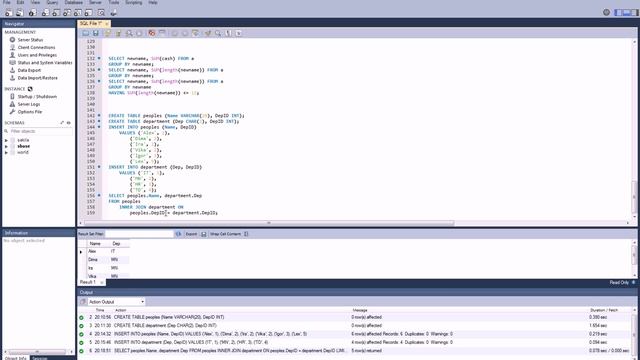Screen dimensions: 640x360
Task: Refresh the INSTANCE section icon
Action: (30, 89)
